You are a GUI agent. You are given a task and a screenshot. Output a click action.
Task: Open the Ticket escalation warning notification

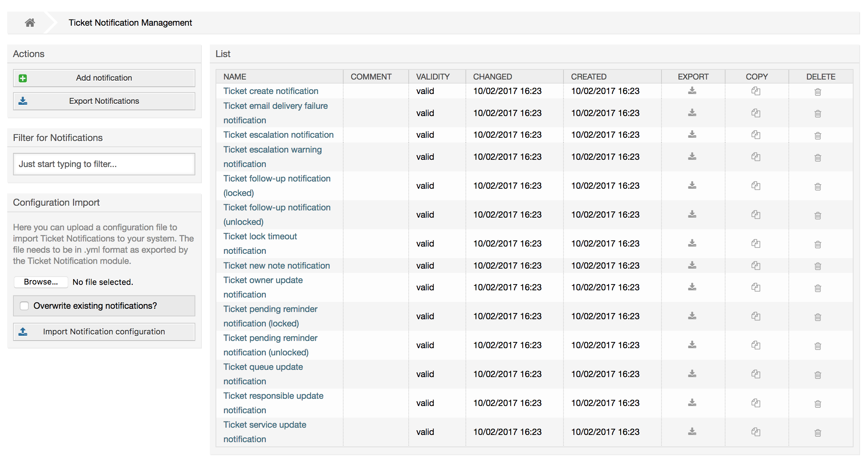click(273, 149)
